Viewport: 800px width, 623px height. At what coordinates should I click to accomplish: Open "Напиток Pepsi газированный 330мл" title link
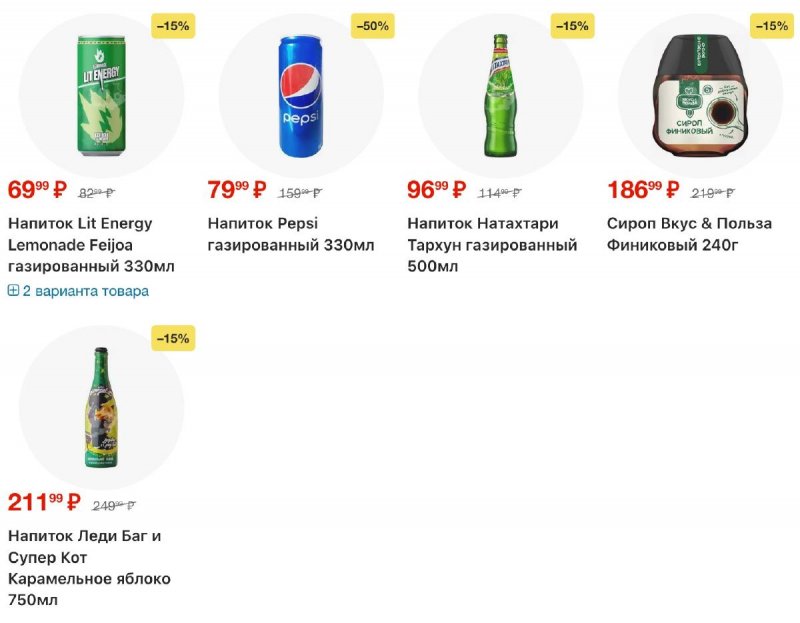point(291,234)
